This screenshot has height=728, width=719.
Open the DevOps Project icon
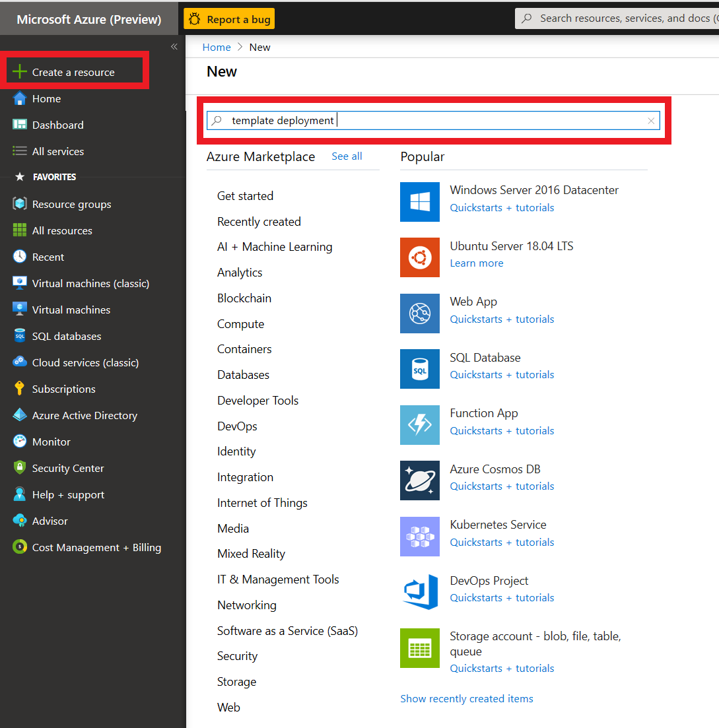pos(419,592)
